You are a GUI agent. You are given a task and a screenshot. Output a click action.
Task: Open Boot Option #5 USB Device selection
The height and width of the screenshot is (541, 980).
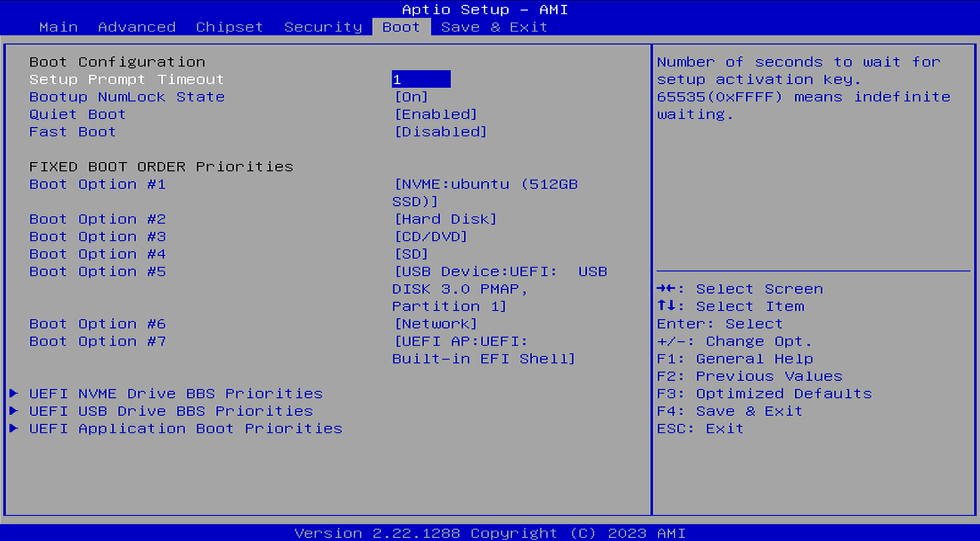coord(500,272)
